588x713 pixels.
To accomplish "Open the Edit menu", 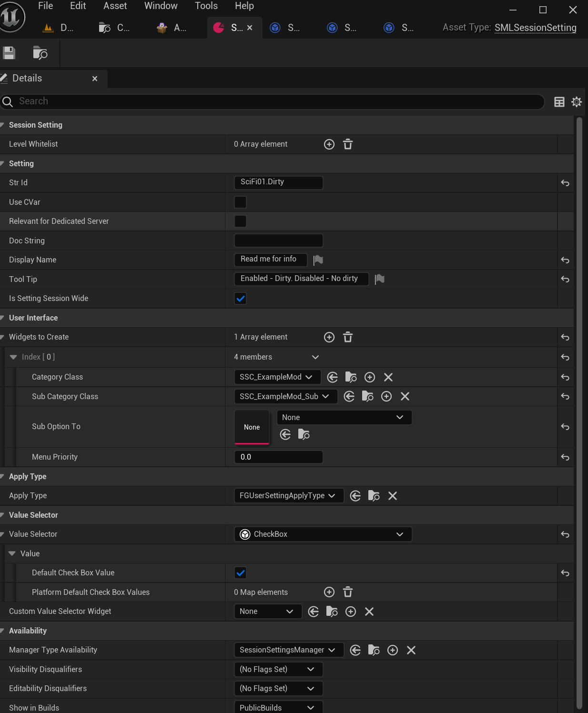I will 78,6.
